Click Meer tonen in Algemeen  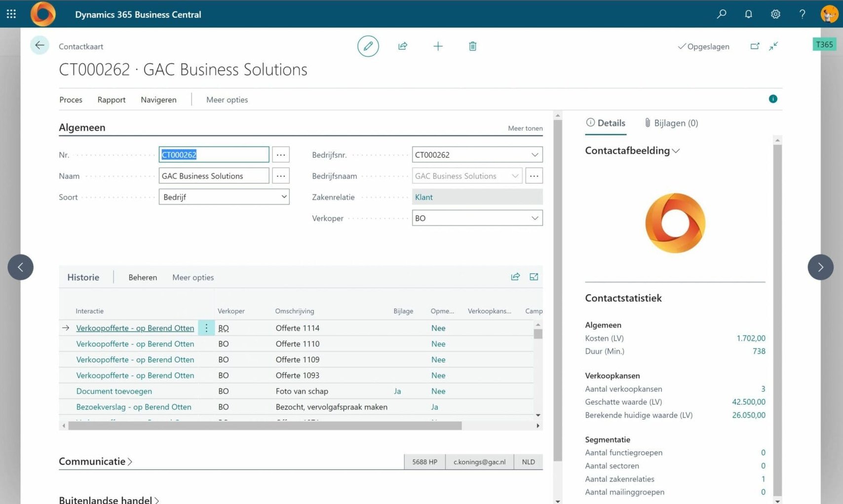(525, 128)
